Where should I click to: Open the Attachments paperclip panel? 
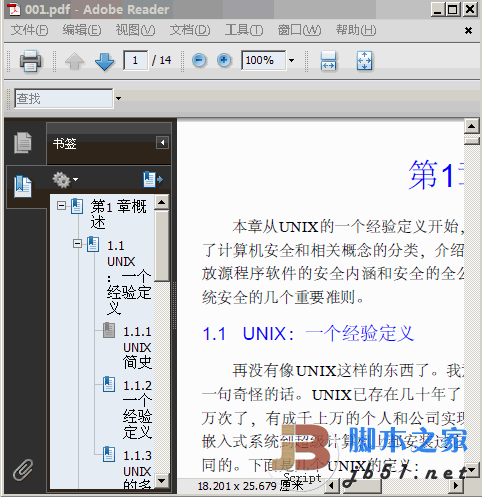click(x=23, y=470)
